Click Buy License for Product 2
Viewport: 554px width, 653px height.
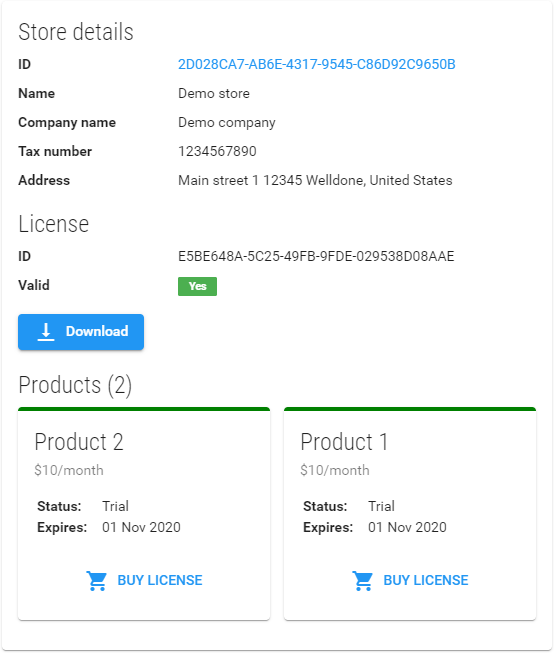tap(144, 580)
